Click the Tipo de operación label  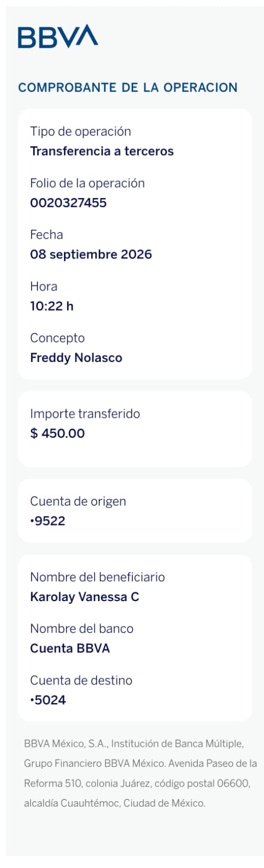pos(81,131)
